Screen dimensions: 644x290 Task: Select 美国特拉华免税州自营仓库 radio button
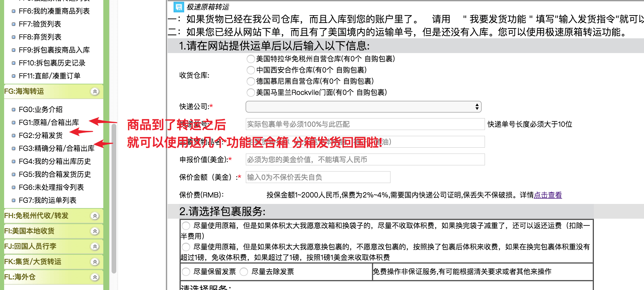(x=251, y=59)
